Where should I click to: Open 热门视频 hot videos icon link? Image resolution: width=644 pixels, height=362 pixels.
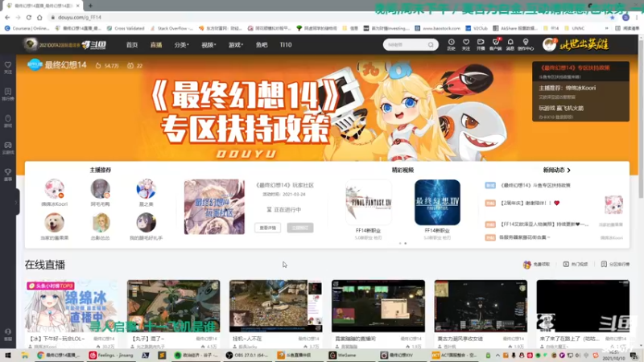click(x=576, y=265)
